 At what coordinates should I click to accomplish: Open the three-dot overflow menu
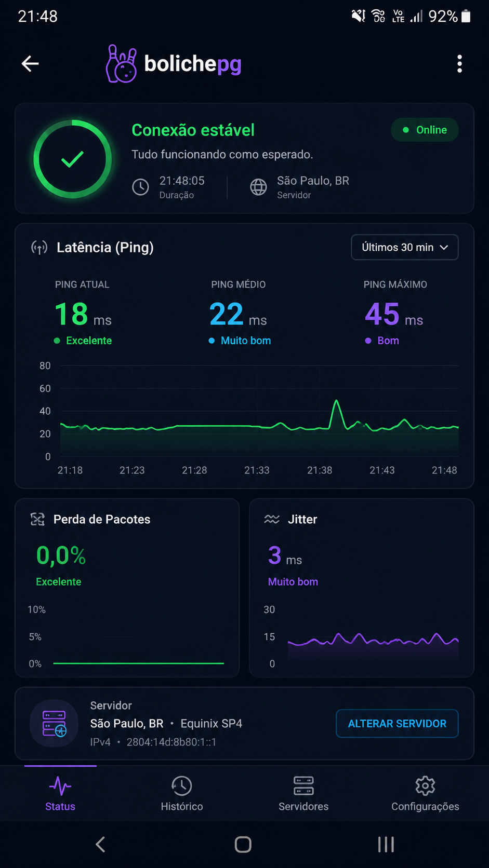click(x=459, y=64)
